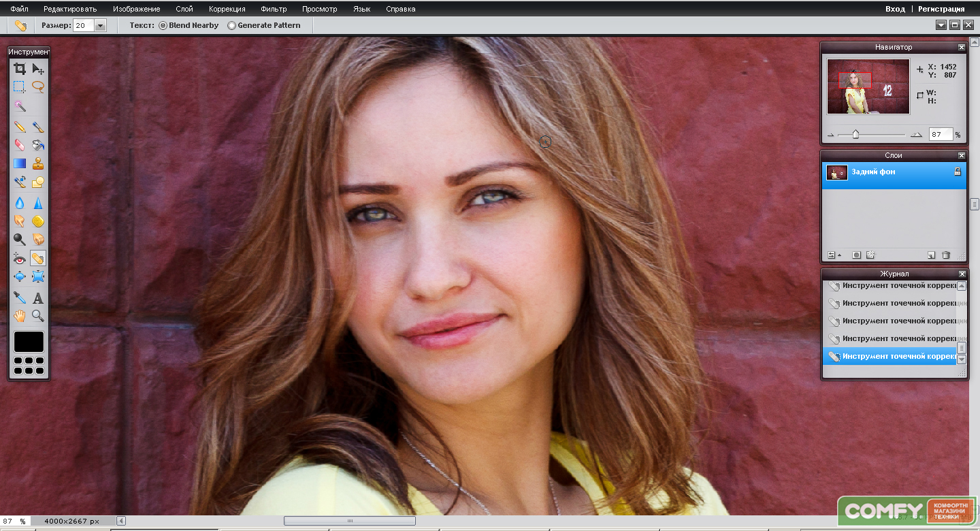Select the Generate Pattern radio option
This screenshot has height=531, width=980.
click(x=231, y=25)
